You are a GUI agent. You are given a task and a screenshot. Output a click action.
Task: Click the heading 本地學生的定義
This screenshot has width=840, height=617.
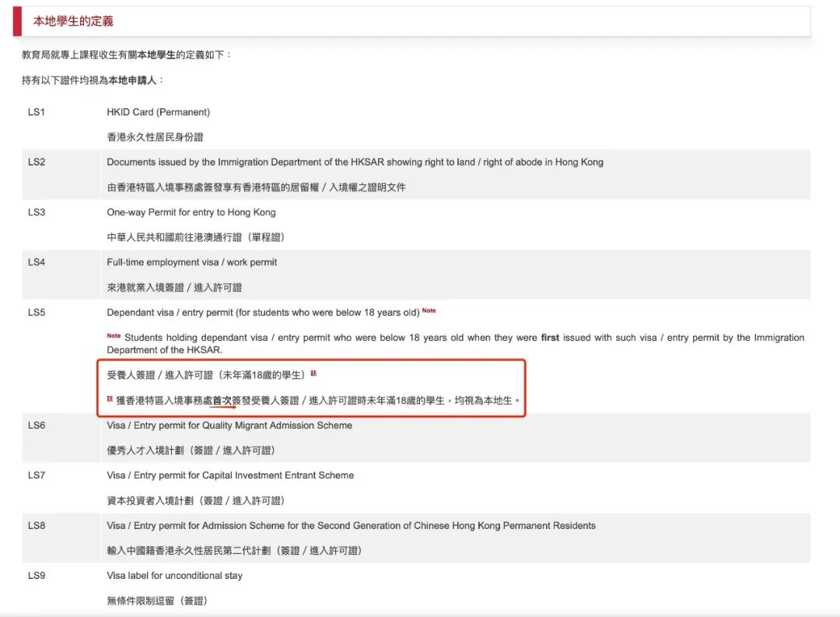(73, 21)
